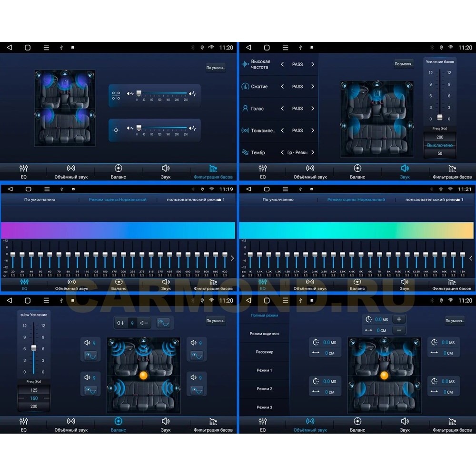Select the Полный режим listening mode
Viewport: 476px width, 476px height.
point(264,316)
